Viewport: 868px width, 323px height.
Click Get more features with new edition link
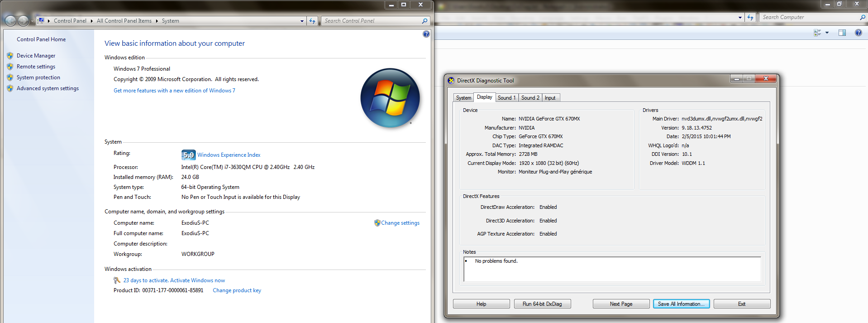click(174, 91)
